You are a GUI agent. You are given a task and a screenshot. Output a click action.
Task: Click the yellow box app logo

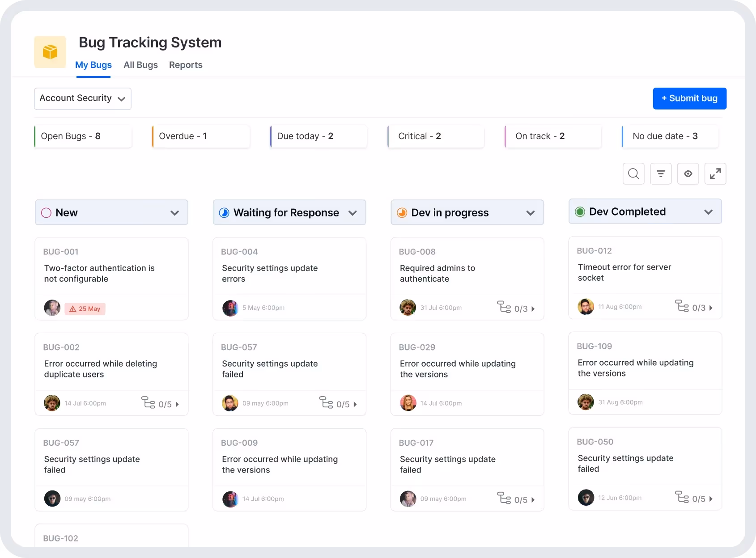pyautogui.click(x=50, y=52)
